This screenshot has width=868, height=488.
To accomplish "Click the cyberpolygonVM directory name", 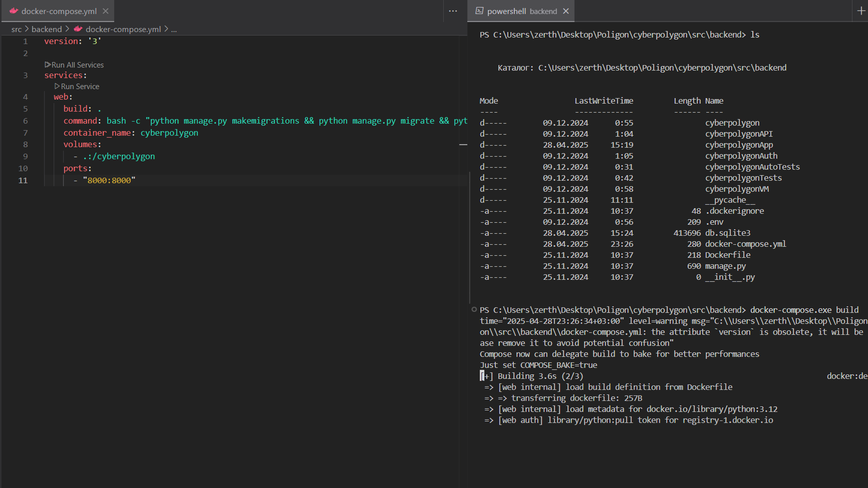I will click(x=737, y=189).
